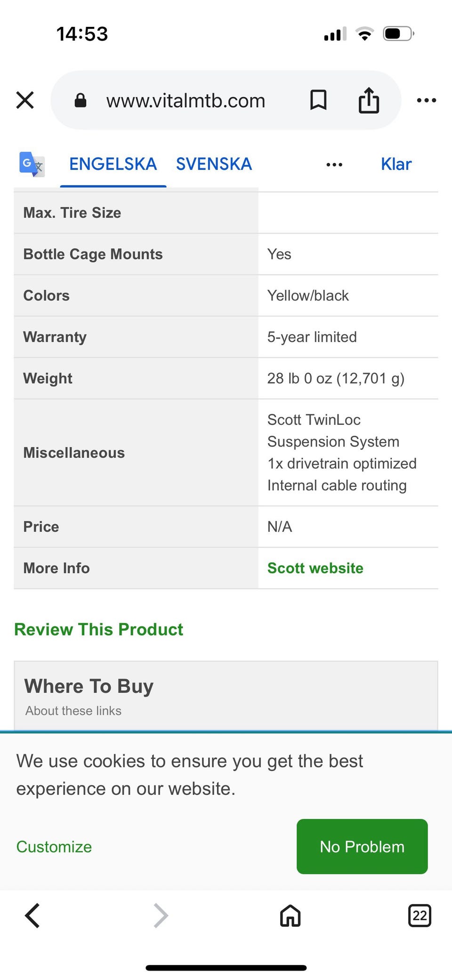Close the browser tab with X
Image resolution: width=452 pixels, height=980 pixels.
(x=25, y=100)
